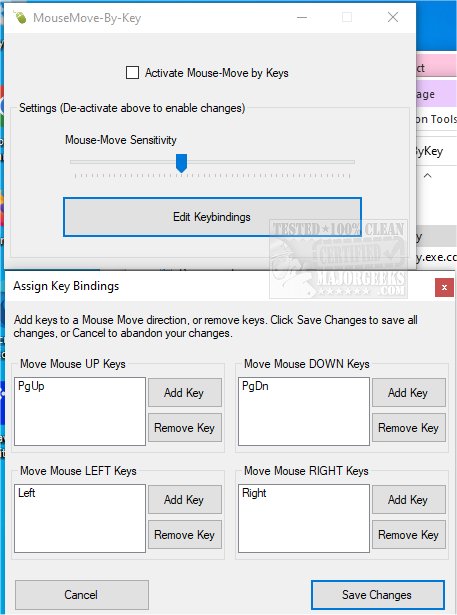The image size is (457, 615).
Task: Enable Activate Mouse-Move by Keys checkbox
Action: pos(132,73)
